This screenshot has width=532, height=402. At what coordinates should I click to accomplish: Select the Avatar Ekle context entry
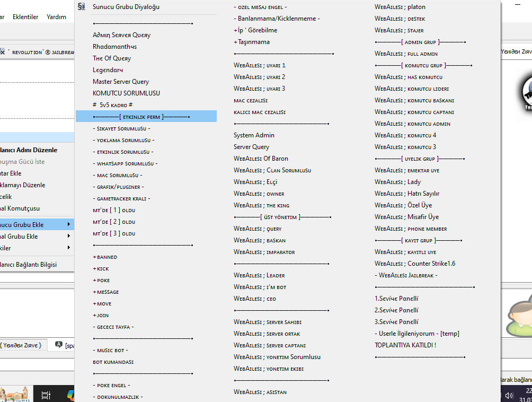(11, 173)
